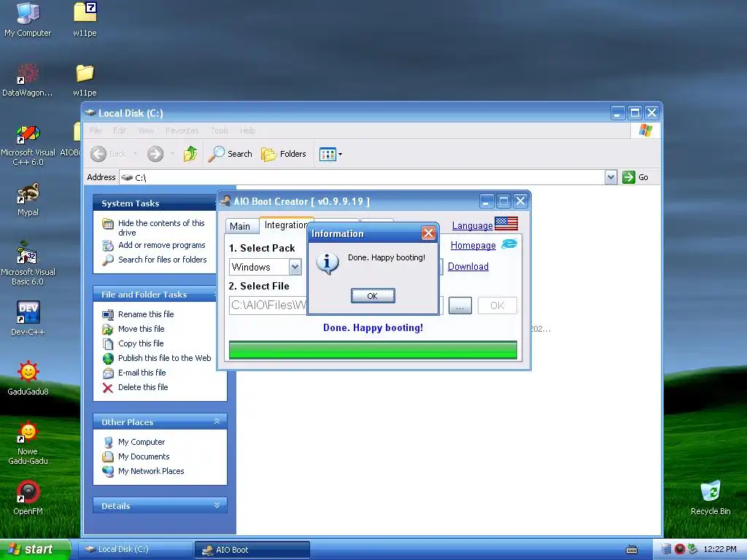747x560 pixels.
Task: Toggle the Folders pane
Action: point(284,154)
